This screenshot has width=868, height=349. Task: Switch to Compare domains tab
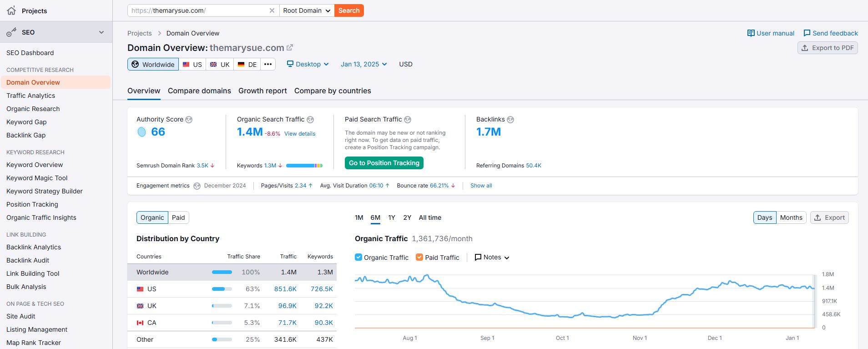[x=199, y=91]
